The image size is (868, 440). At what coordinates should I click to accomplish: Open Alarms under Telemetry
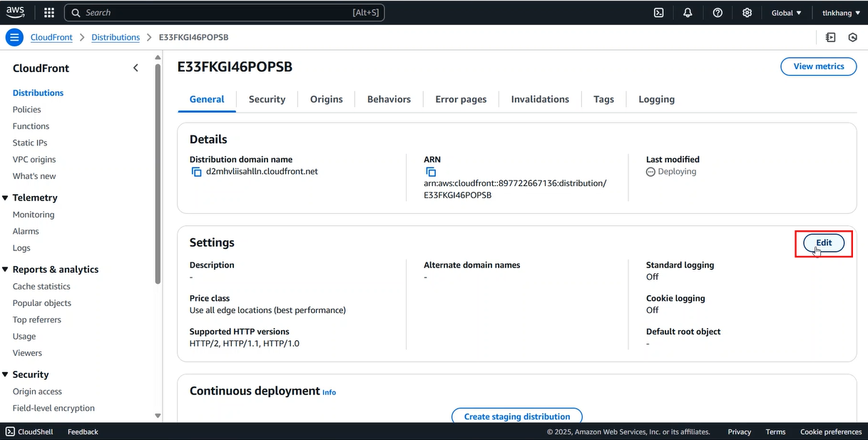26,231
